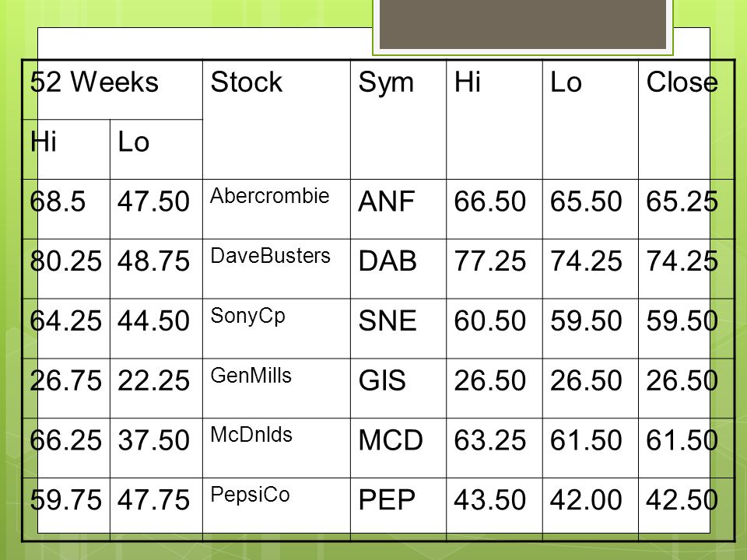
Task: Select the 63.25 high price cell
Action: pos(495,448)
